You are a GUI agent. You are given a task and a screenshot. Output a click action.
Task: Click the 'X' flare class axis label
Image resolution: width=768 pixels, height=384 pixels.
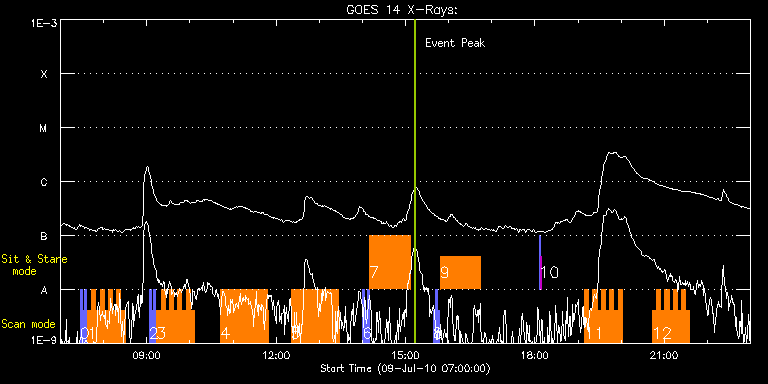click(44, 74)
